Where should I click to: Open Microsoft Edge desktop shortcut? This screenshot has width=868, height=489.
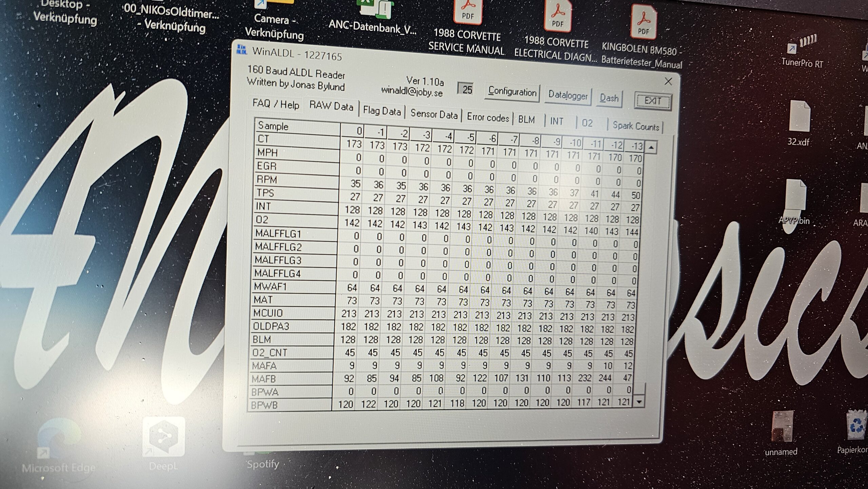pos(59,438)
